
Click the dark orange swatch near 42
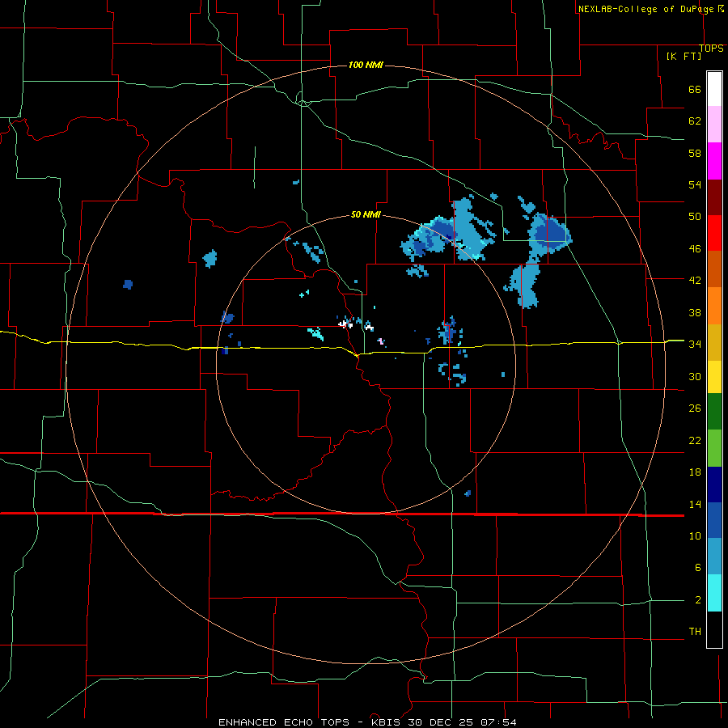[x=714, y=269]
